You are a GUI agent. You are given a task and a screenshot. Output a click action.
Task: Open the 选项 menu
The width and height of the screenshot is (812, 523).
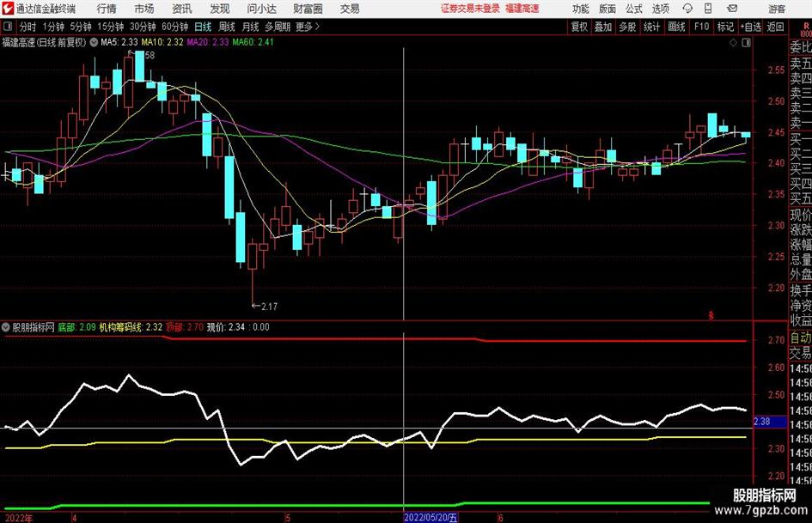(661, 9)
